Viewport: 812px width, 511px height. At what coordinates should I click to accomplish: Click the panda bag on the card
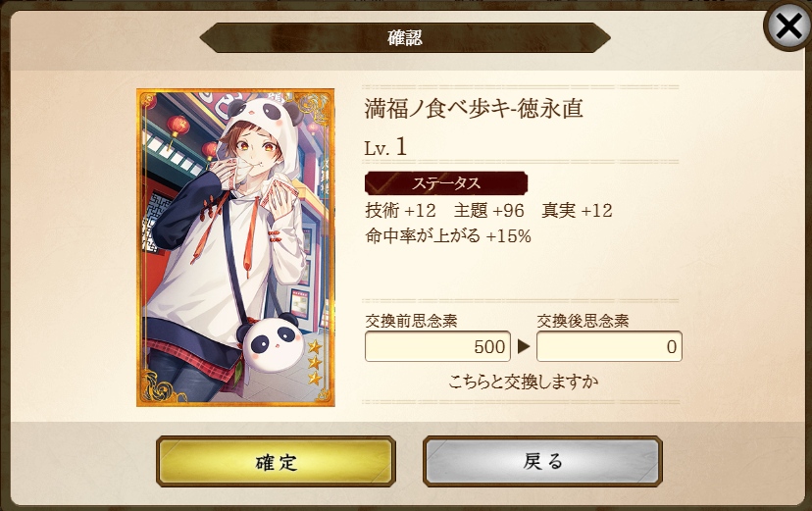[x=273, y=341]
